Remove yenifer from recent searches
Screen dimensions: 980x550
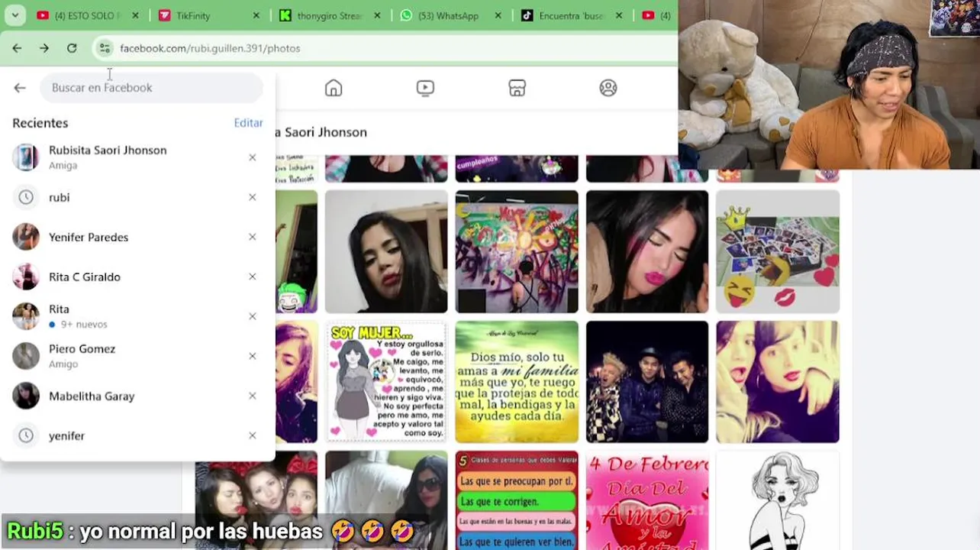(x=253, y=435)
